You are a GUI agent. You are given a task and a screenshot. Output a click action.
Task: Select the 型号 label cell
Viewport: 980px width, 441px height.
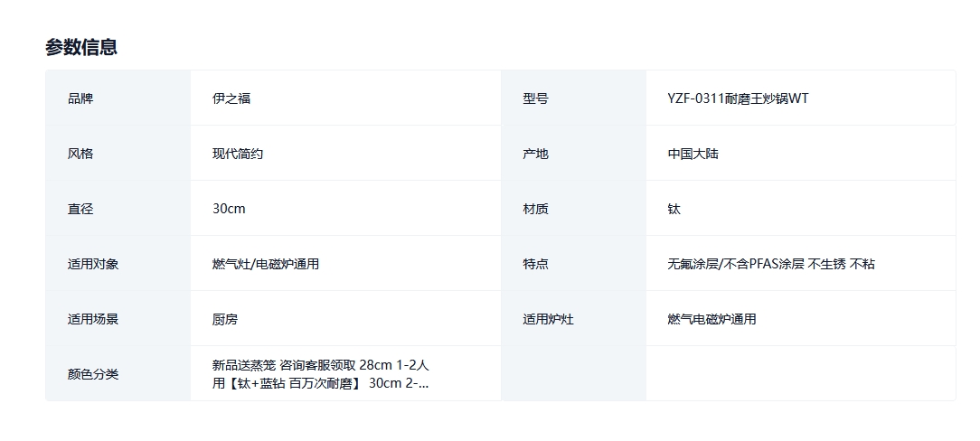coord(574,99)
